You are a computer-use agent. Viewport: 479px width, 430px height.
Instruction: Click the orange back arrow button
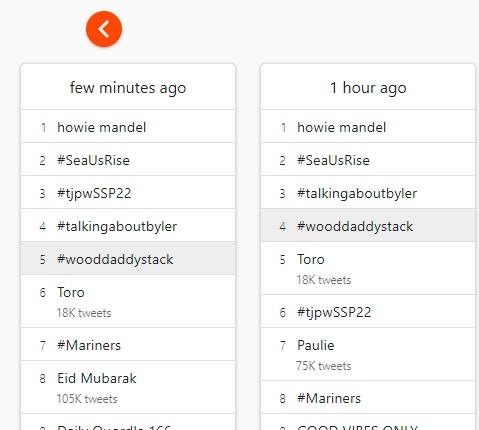pos(104,29)
